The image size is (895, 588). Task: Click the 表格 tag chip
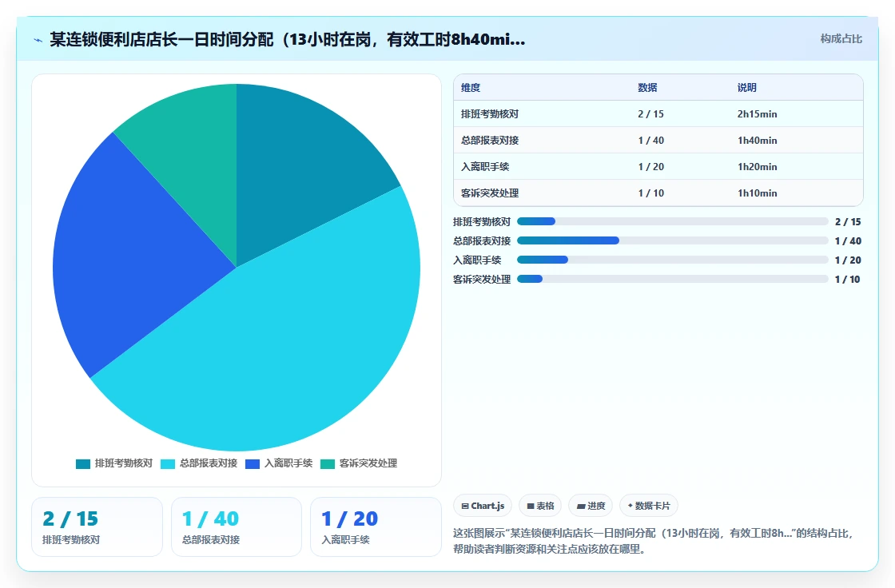pyautogui.click(x=540, y=506)
